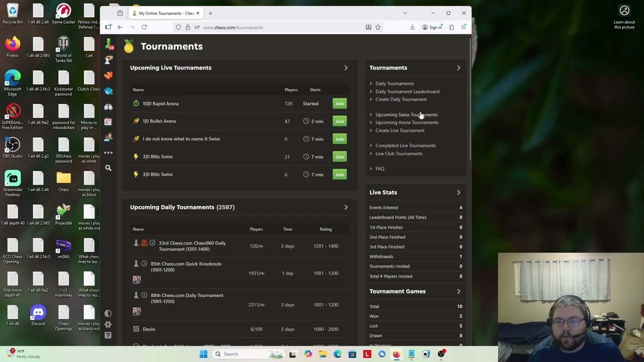This screenshot has width=644, height=362.
Task: Open File Explorer from the taskbar
Action: (x=323, y=354)
